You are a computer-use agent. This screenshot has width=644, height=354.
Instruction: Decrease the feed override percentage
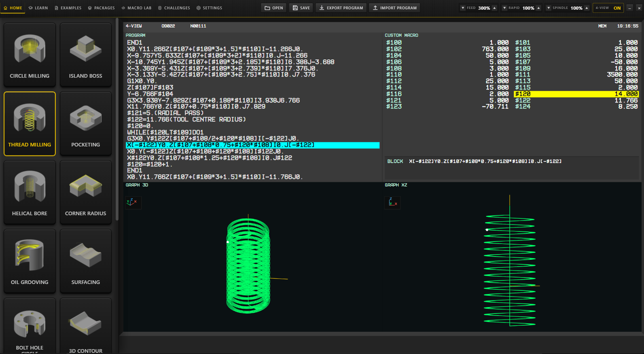463,8
